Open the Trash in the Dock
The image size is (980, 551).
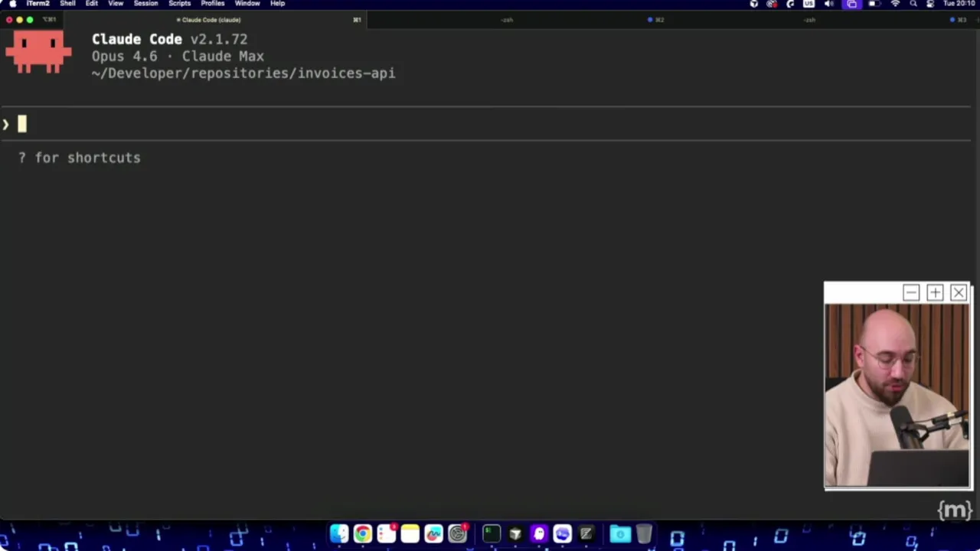point(644,533)
